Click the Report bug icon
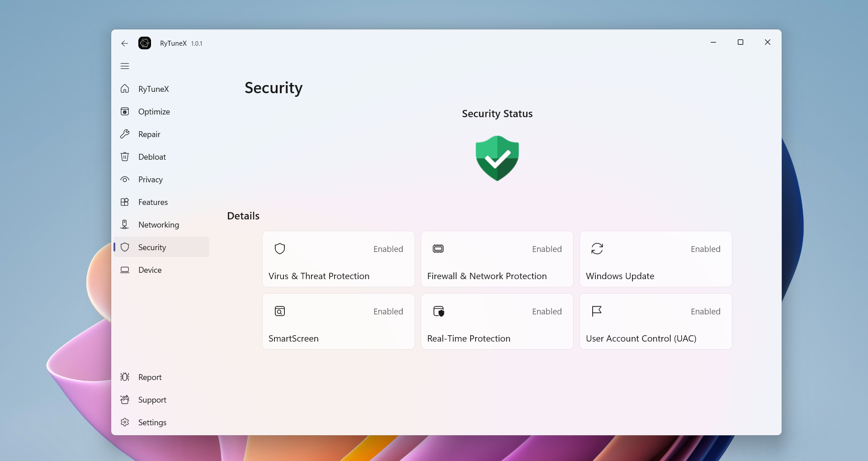This screenshot has width=868, height=461. pos(125,377)
